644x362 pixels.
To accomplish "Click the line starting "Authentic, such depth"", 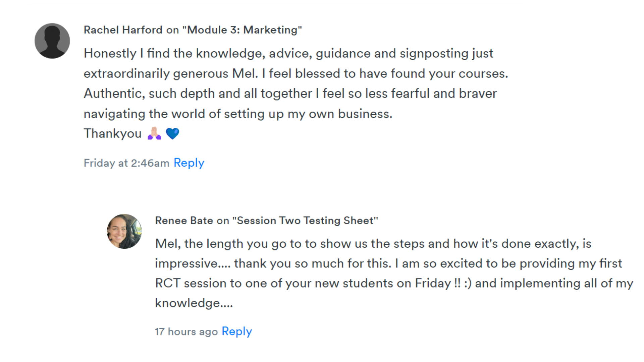I will coord(290,94).
